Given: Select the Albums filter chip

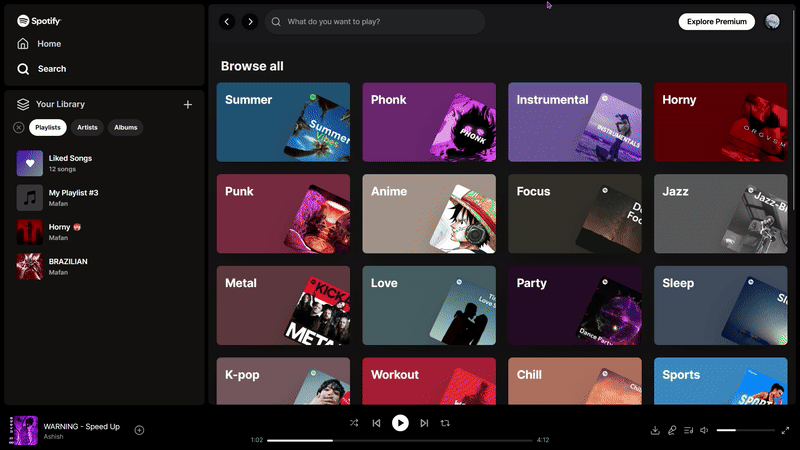Looking at the screenshot, I should tap(126, 128).
